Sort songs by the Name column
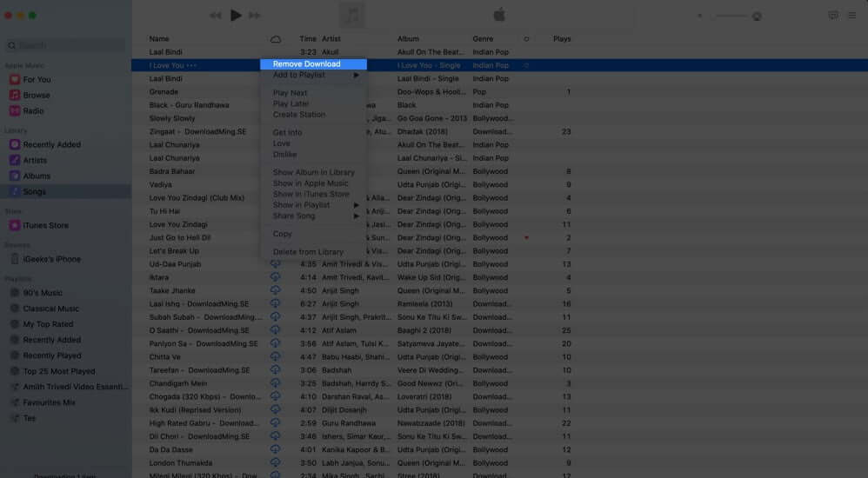The height and width of the screenshot is (478, 868). pos(159,39)
